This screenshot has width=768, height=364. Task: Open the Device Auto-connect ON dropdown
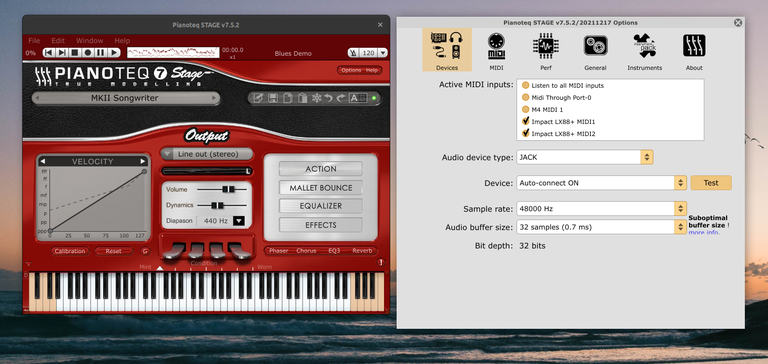pos(601,183)
